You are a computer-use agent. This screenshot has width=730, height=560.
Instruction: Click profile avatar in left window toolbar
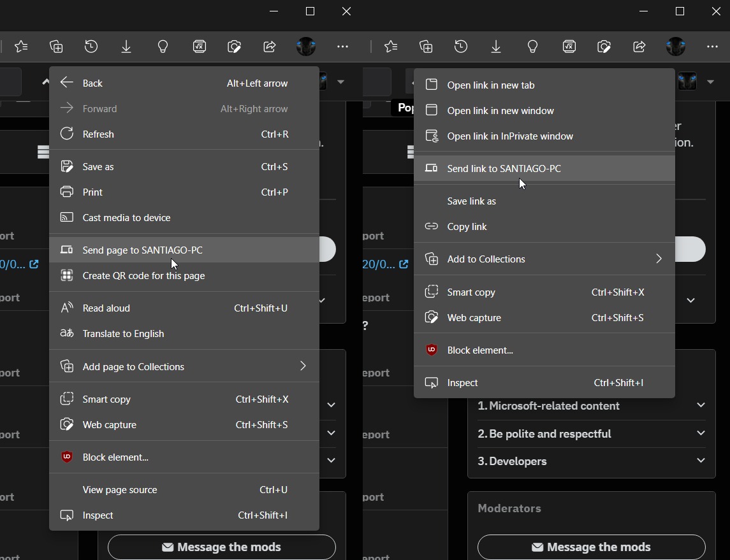306,47
